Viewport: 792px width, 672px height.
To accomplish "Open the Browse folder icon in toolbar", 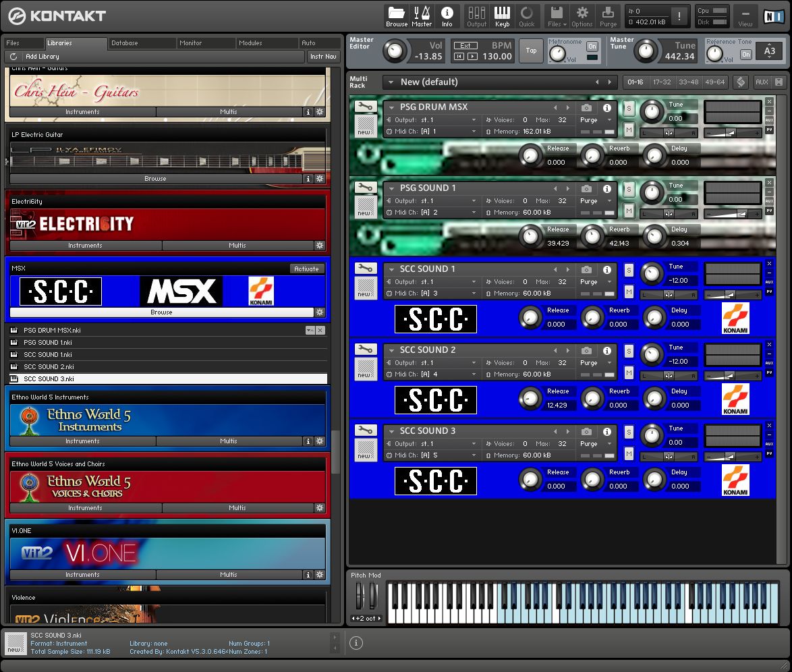I will pyautogui.click(x=397, y=16).
